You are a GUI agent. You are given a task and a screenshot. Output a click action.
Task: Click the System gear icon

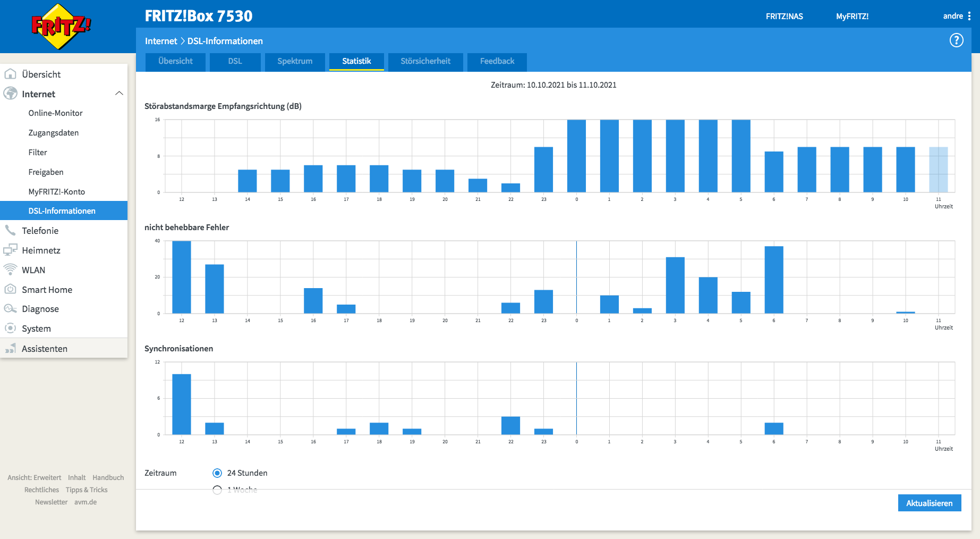pos(10,328)
